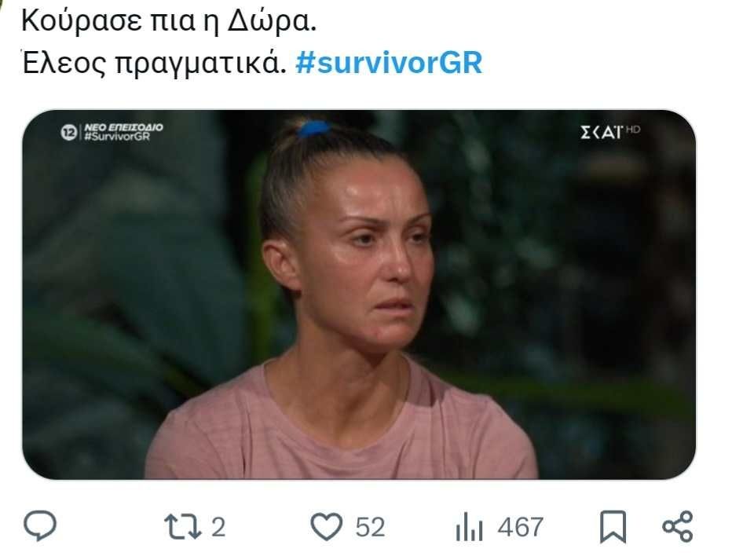Viewport: 732px width, 560px height.
Task: Retweet the post using the arrows icon
Action: tap(182, 527)
